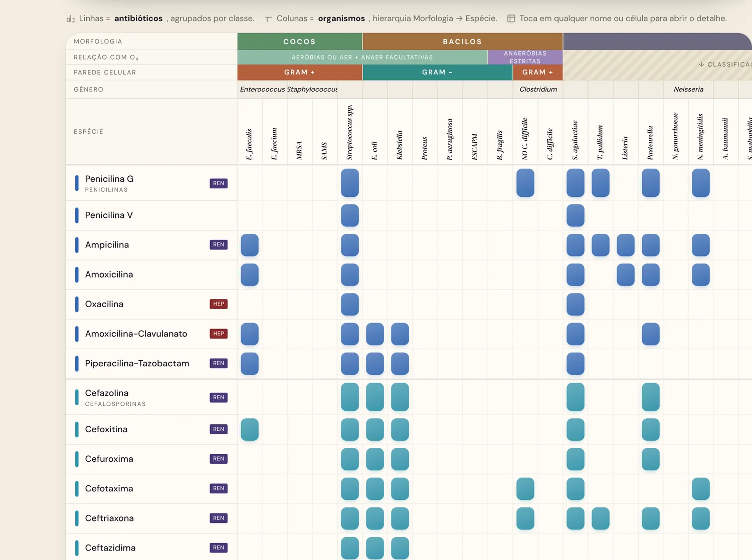
Task: Open the Penicilina V row name
Action: pyautogui.click(x=109, y=215)
